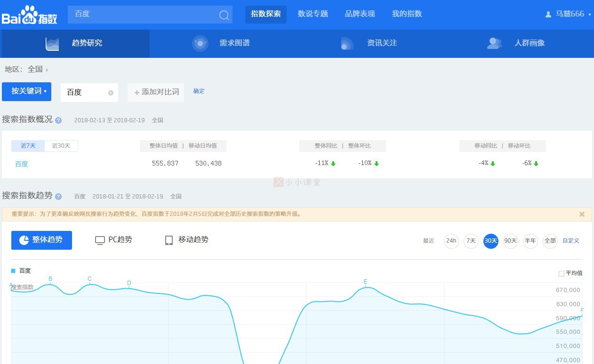Click the Baidu Index logo
The height and width of the screenshot is (364, 594).
(30, 15)
